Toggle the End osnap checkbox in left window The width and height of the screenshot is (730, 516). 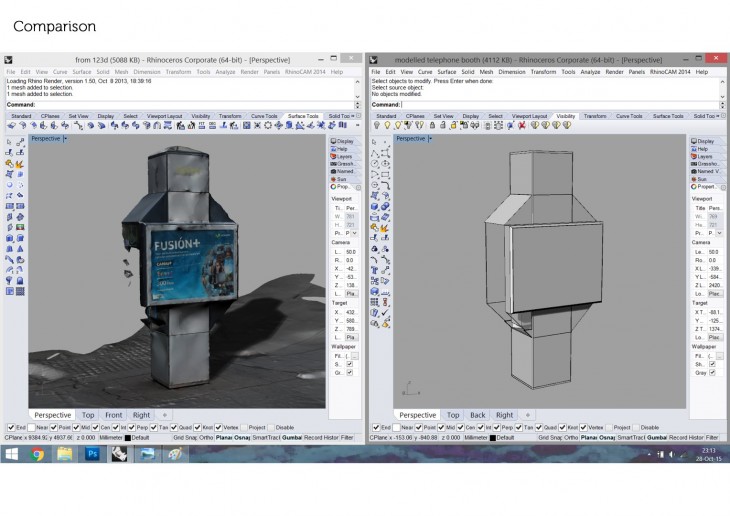pos(11,428)
